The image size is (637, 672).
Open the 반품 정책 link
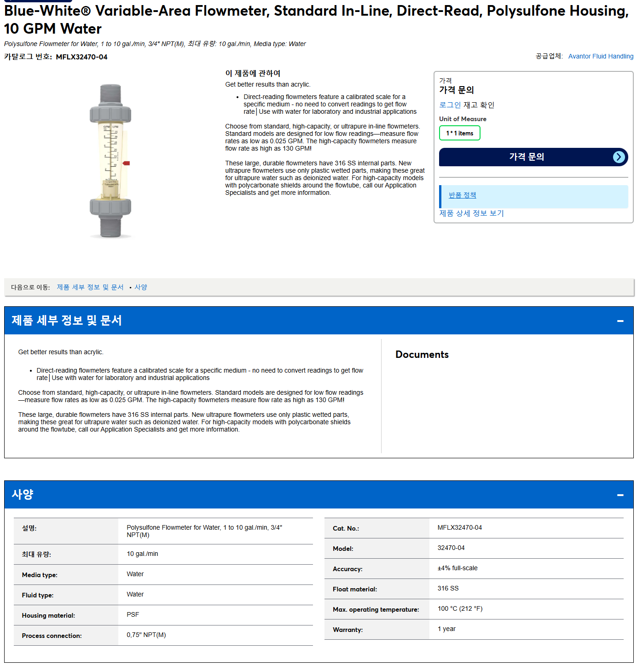pyautogui.click(x=462, y=195)
